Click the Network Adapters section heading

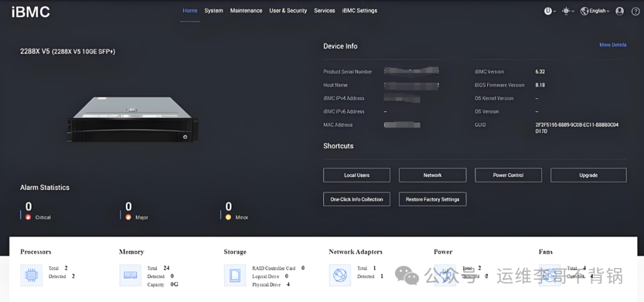[x=355, y=252]
